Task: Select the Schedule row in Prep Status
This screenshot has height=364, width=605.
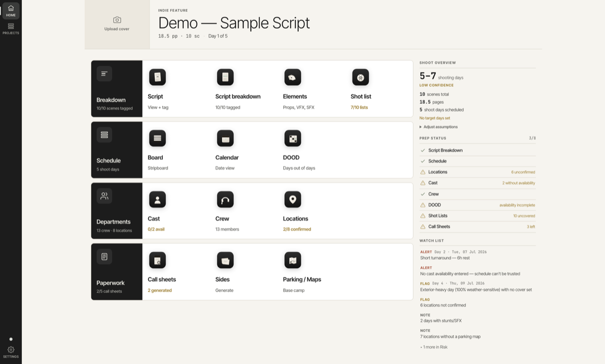Action: pyautogui.click(x=477, y=161)
